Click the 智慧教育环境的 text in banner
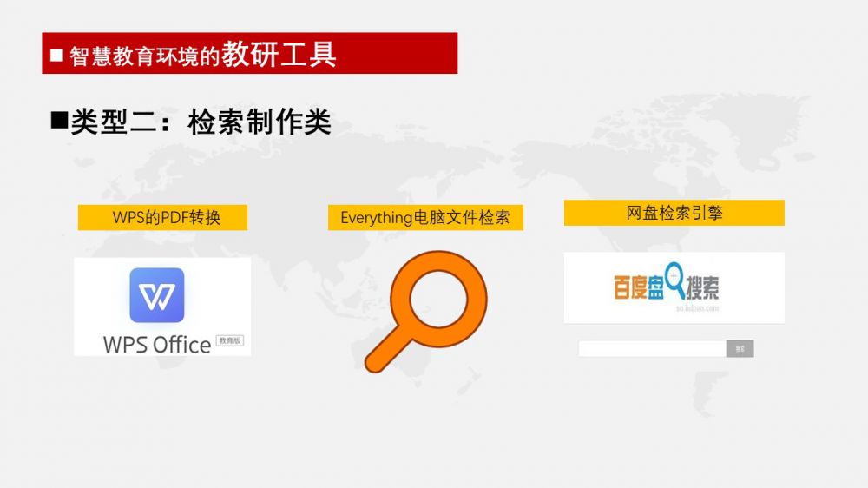868x488 pixels. pyautogui.click(x=144, y=57)
